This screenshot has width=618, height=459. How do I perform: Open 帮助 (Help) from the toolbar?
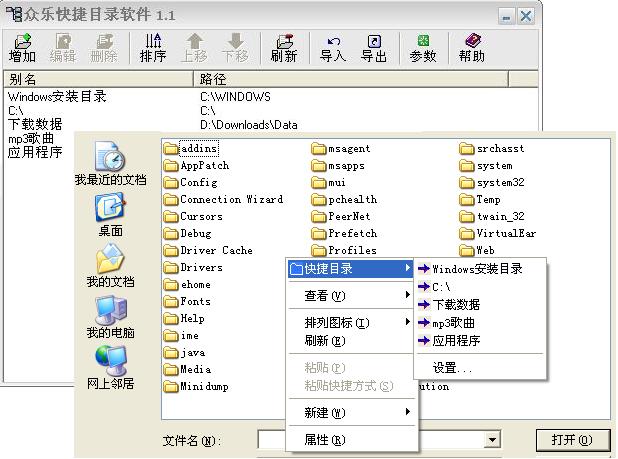pos(472,47)
